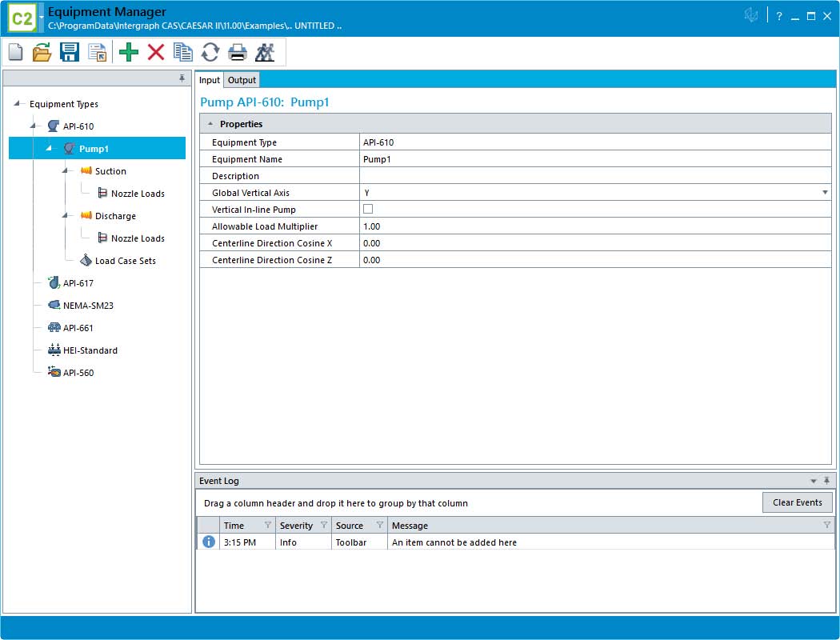Pin the equipment tree panel

click(x=182, y=78)
